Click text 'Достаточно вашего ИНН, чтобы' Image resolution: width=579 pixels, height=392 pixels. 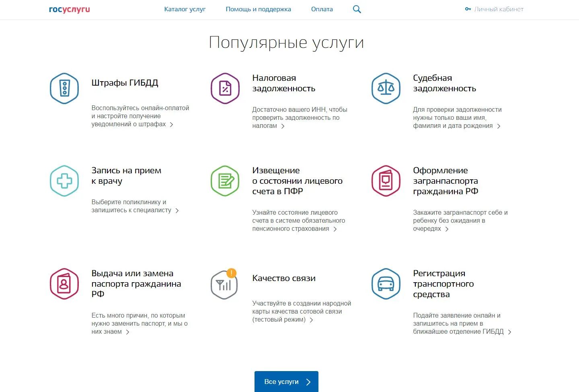point(300,110)
